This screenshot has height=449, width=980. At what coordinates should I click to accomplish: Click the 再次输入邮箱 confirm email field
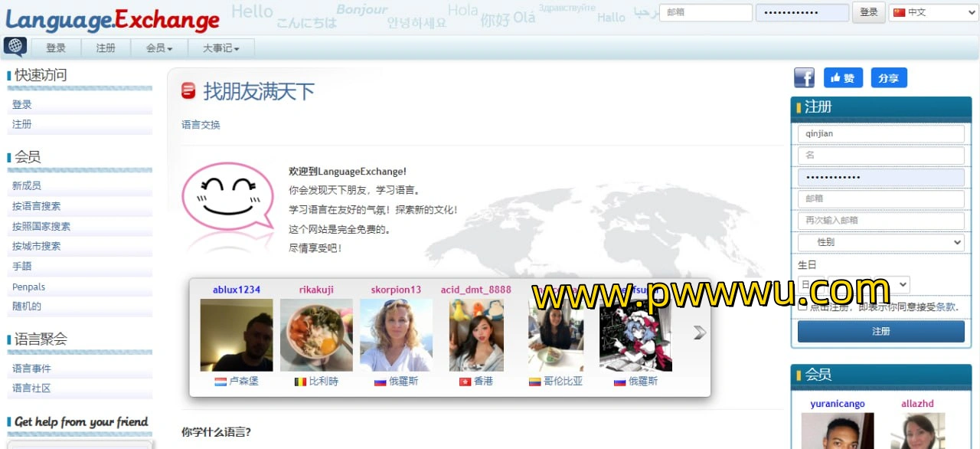pyautogui.click(x=881, y=220)
